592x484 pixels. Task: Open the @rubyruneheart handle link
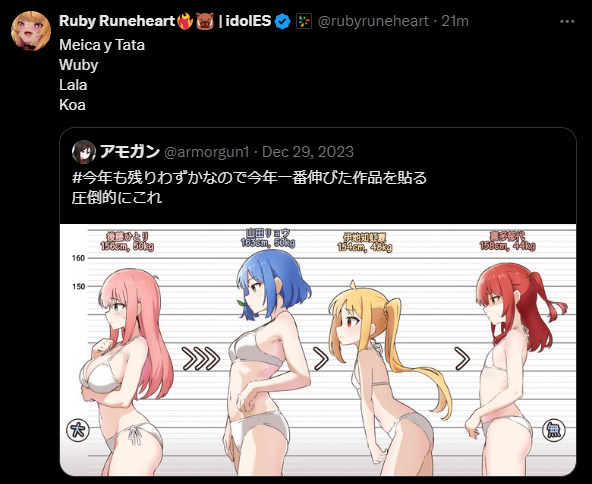373,21
